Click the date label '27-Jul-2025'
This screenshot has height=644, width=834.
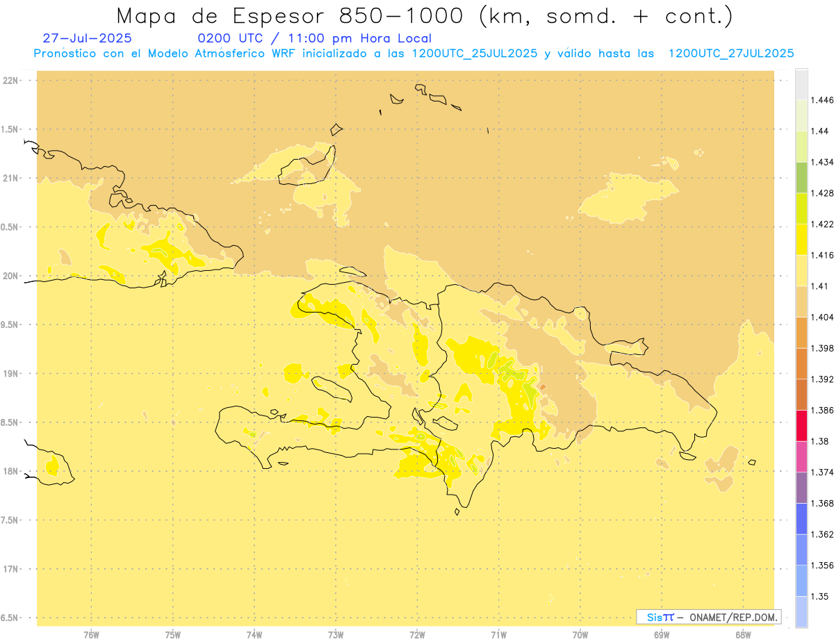point(87,38)
